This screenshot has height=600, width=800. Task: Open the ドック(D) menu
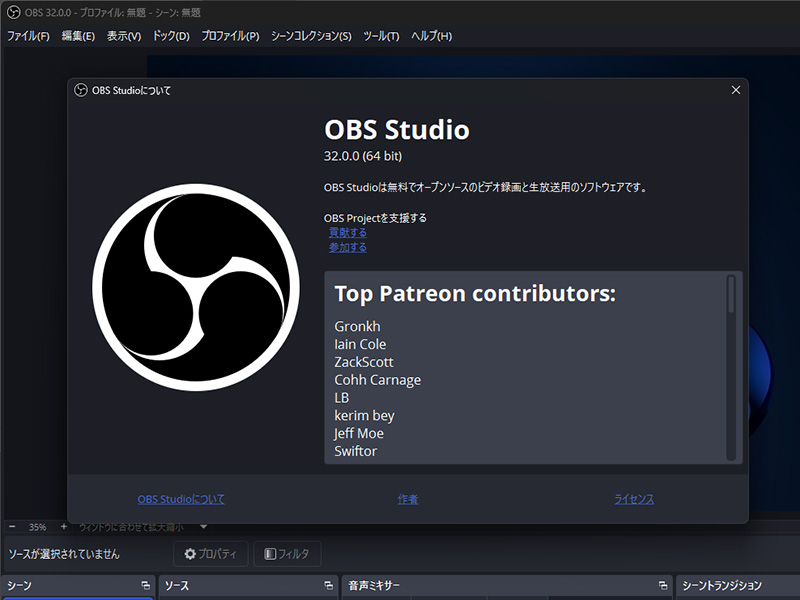point(171,36)
